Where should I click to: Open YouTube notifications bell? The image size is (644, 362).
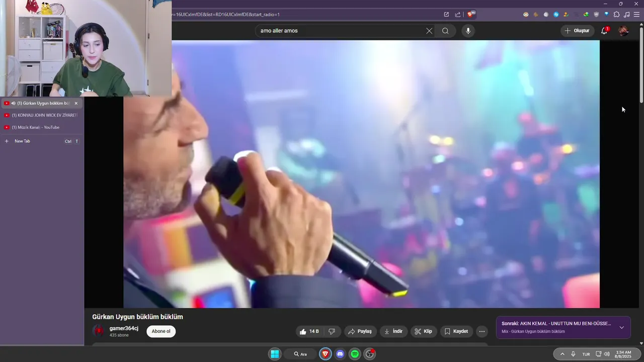point(604,31)
